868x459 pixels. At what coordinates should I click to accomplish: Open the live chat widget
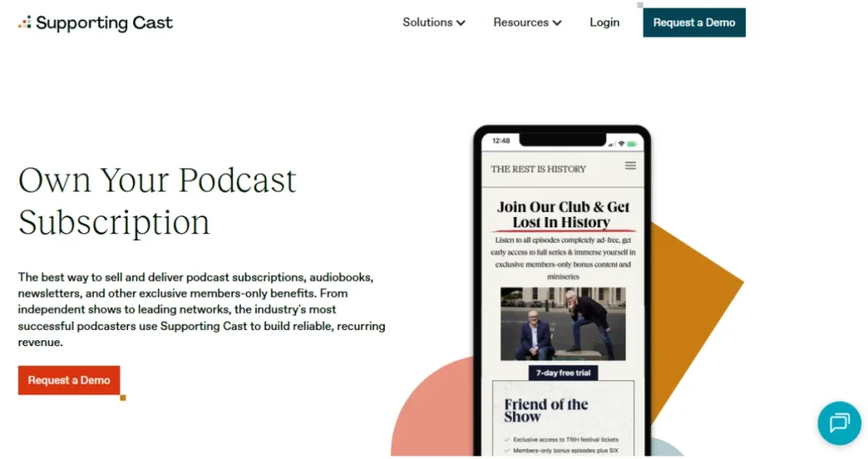click(839, 423)
